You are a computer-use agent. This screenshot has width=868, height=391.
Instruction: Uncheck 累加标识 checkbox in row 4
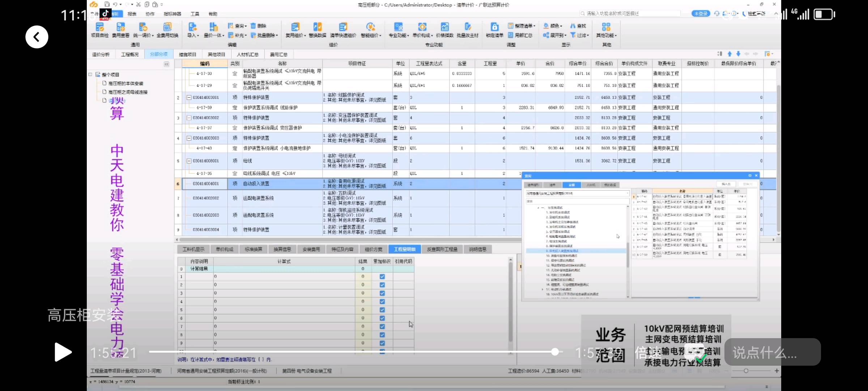[382, 302]
